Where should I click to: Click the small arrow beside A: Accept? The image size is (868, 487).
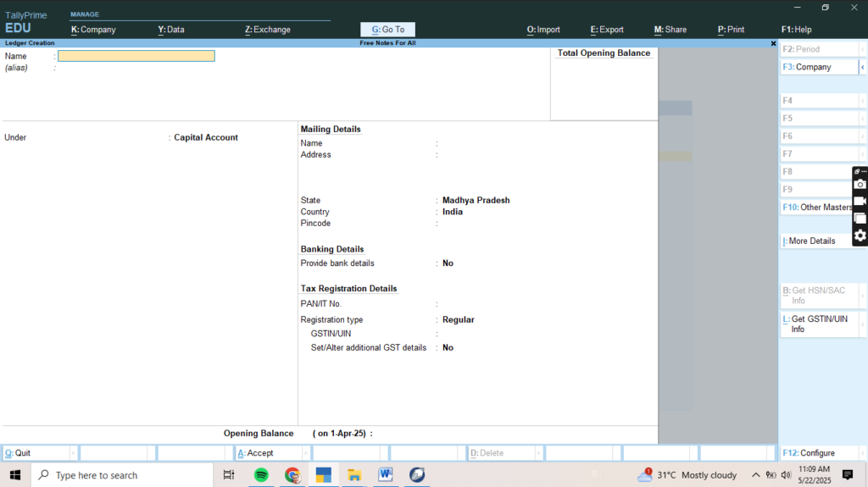(305, 453)
